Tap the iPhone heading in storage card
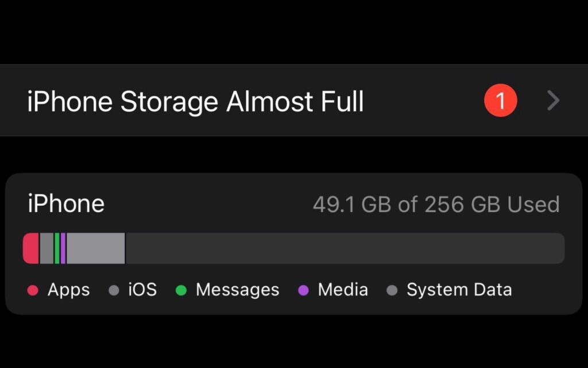 point(66,204)
